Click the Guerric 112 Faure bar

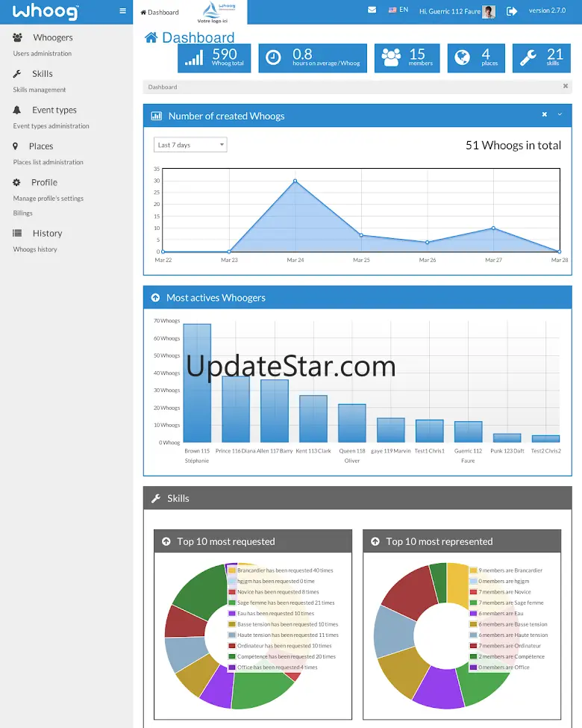tap(469, 432)
